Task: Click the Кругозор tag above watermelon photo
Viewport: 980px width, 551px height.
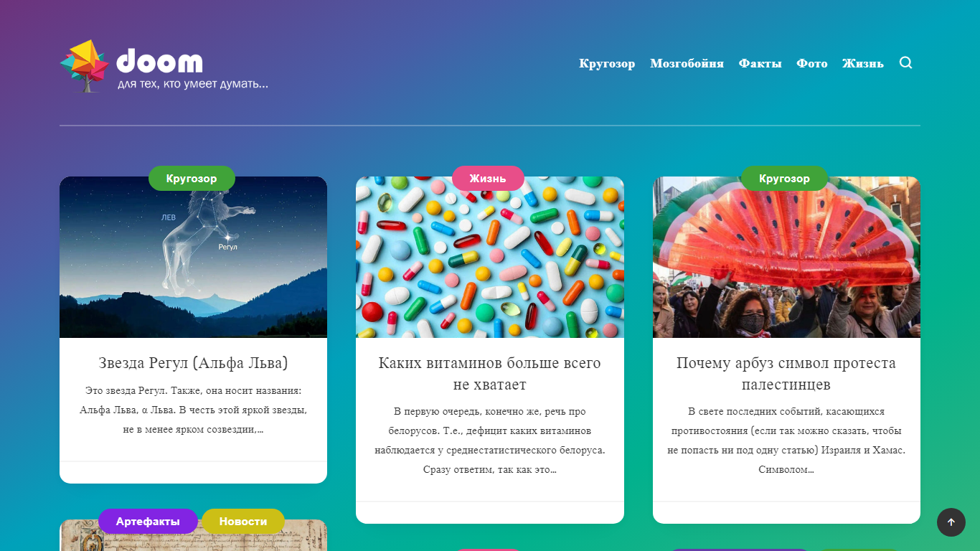Action: [784, 179]
